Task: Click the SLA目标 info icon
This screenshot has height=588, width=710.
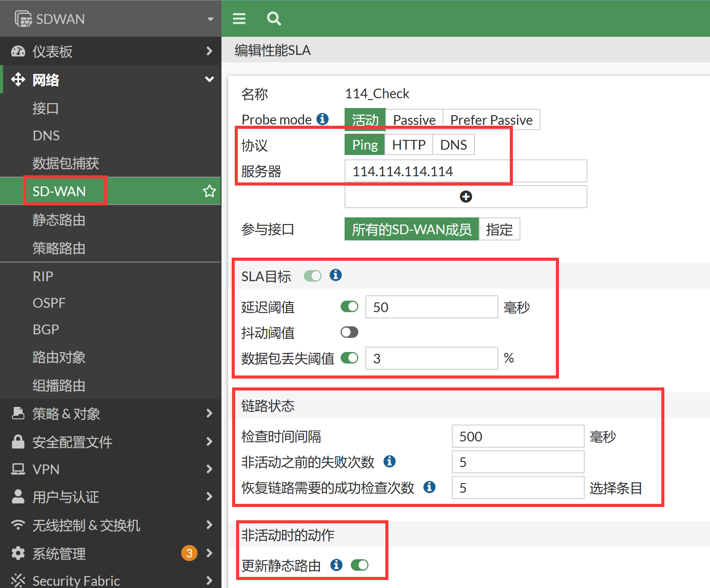Action: pyautogui.click(x=336, y=275)
